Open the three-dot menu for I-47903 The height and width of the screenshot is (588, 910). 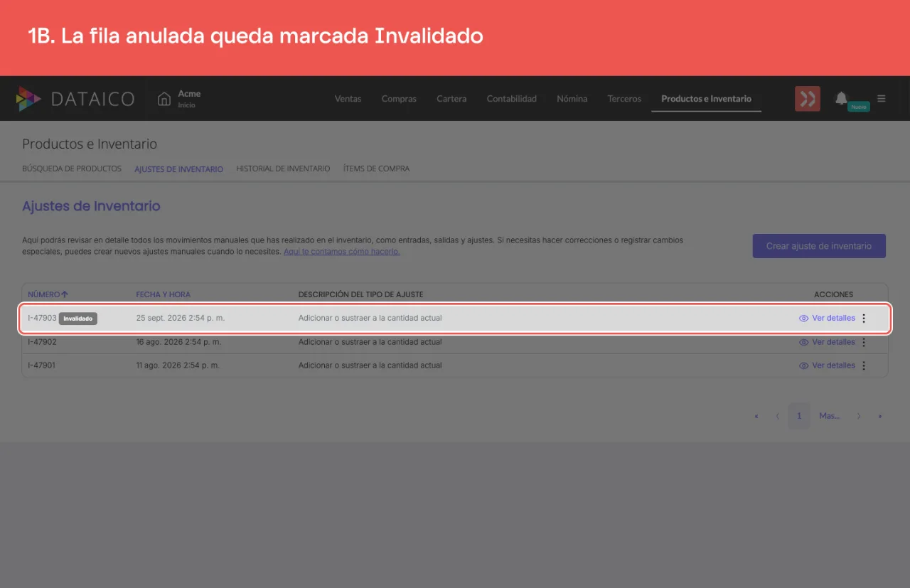click(864, 319)
